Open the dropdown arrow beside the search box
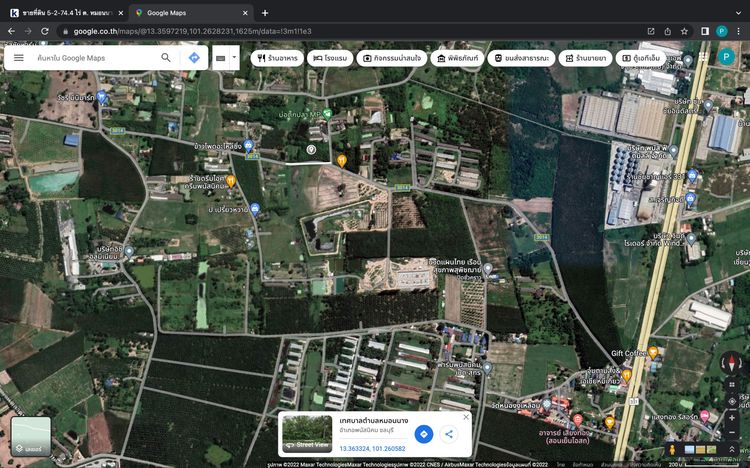This screenshot has height=468, width=750. pos(235,58)
